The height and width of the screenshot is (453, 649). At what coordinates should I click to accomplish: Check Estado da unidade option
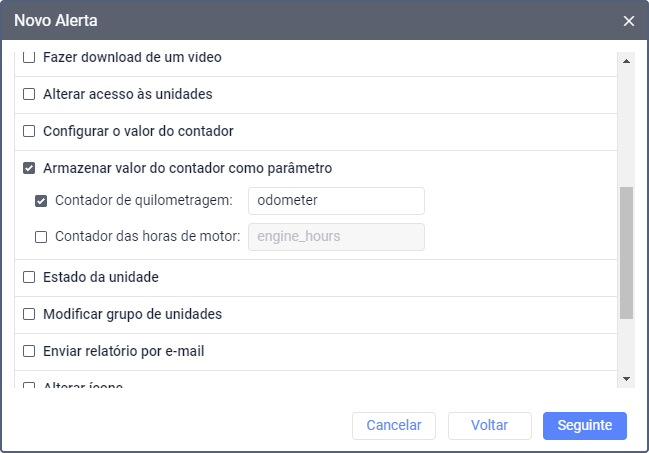(x=29, y=277)
